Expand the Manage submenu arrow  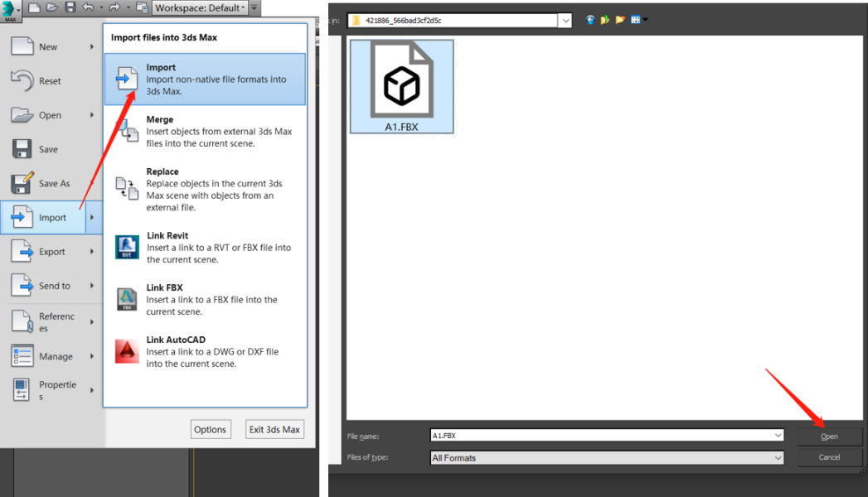click(x=92, y=356)
